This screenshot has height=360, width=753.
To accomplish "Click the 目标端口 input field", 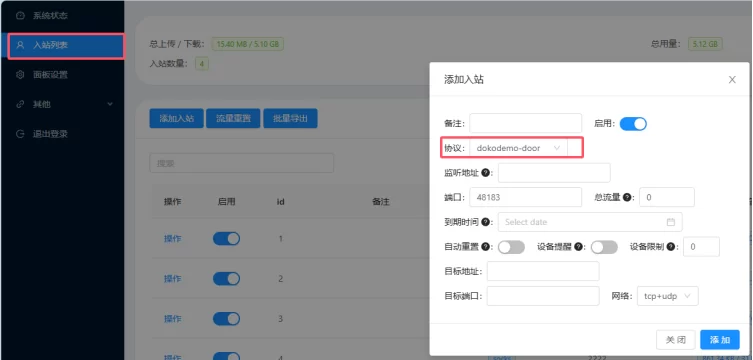I will coord(543,296).
